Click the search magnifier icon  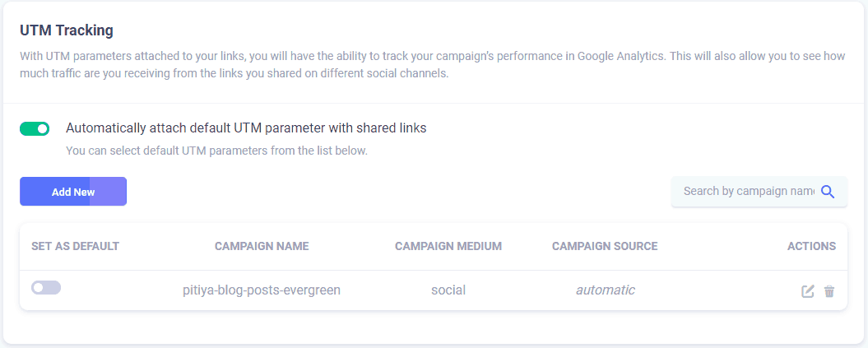(x=828, y=192)
